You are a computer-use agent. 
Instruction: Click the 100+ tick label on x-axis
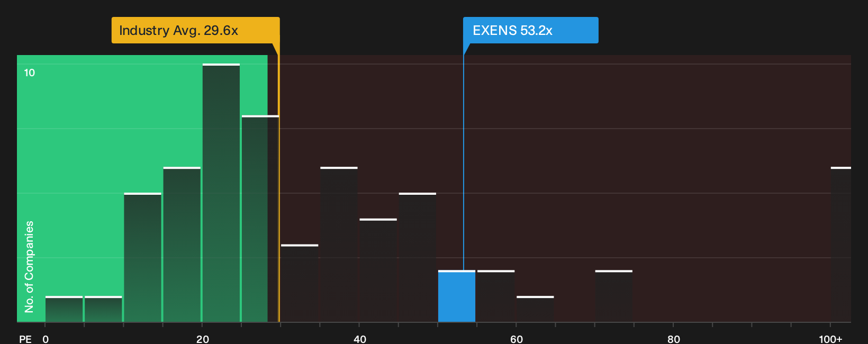830,339
